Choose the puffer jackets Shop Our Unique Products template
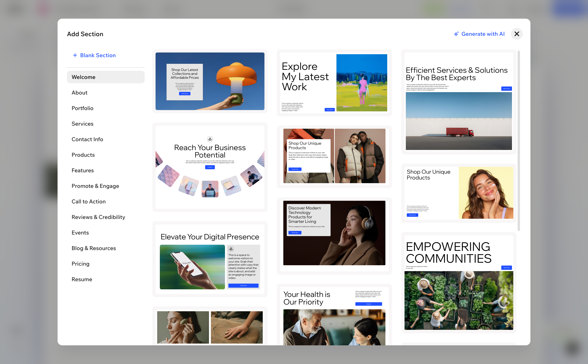588x364 pixels. pos(334,157)
